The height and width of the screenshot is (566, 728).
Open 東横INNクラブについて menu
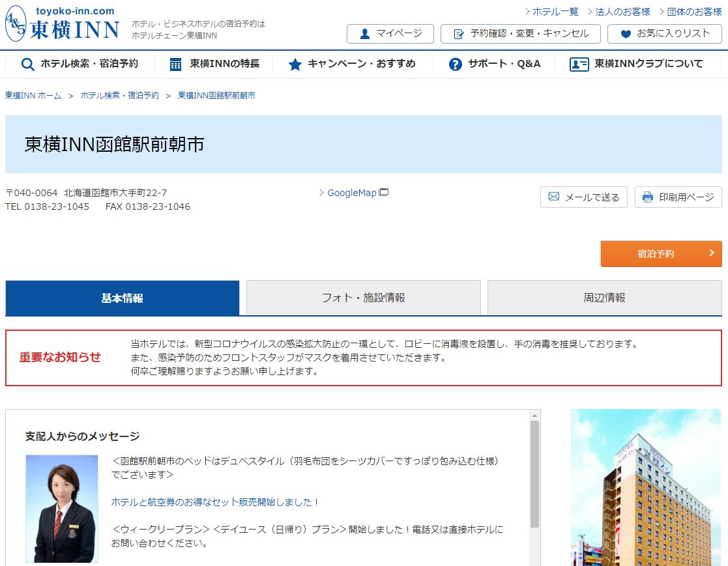point(637,64)
